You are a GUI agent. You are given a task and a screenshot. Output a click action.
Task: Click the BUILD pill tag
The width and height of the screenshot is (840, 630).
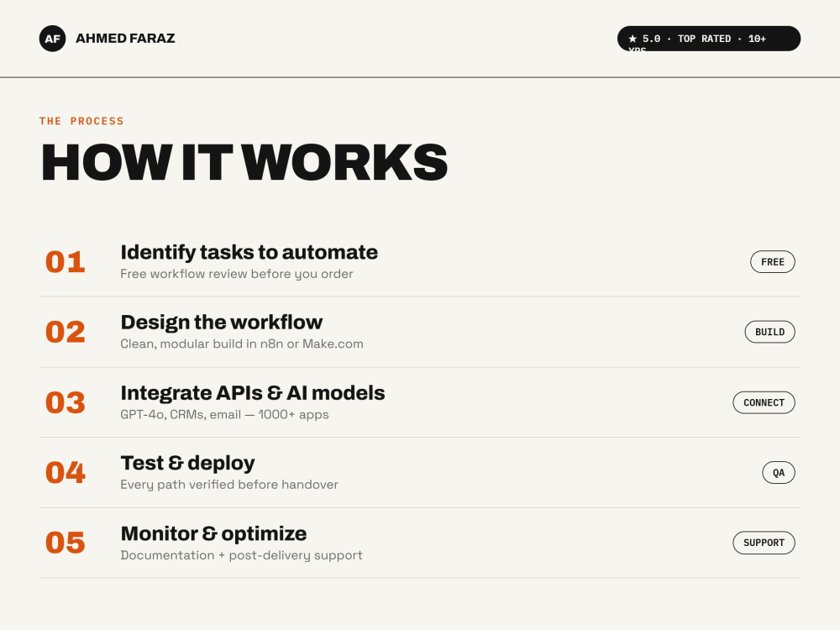[x=769, y=332]
